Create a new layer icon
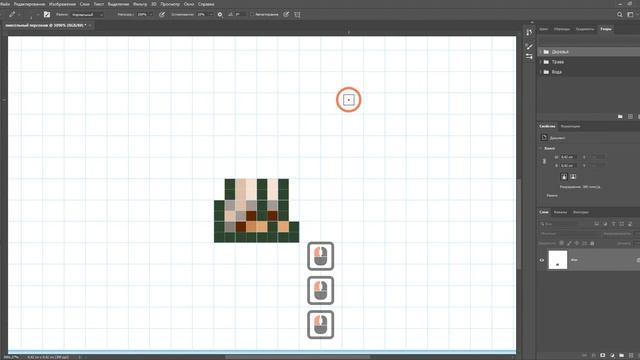Screen dimensions: 640x360 point(631,356)
